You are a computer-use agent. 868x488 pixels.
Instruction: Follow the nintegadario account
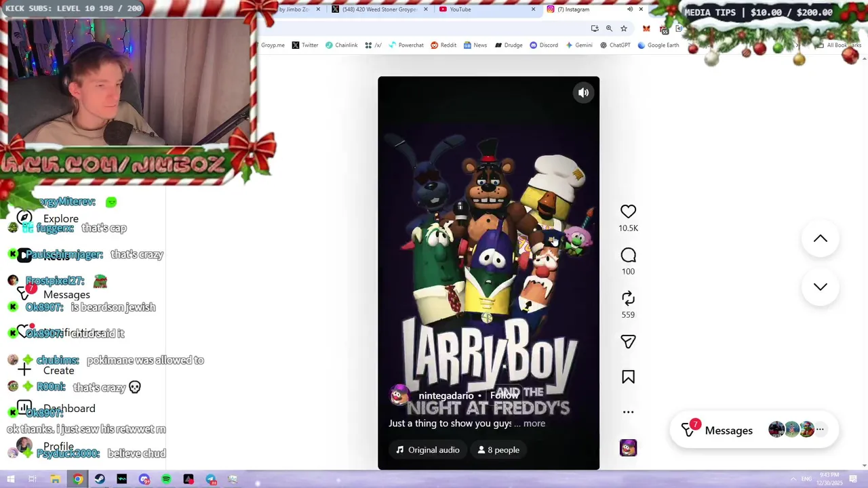tap(504, 396)
